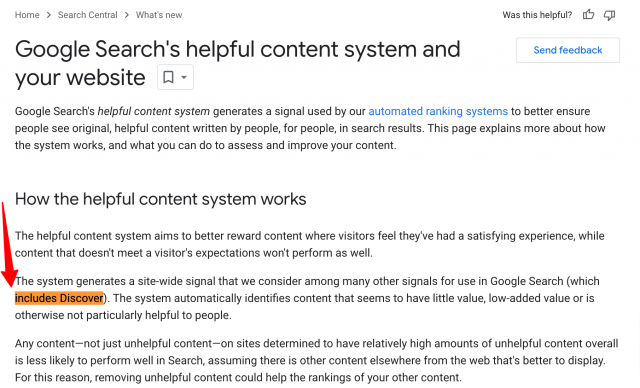The image size is (640, 388).
Task: Select the 'How the helpful content system works' heading
Action: (x=160, y=199)
